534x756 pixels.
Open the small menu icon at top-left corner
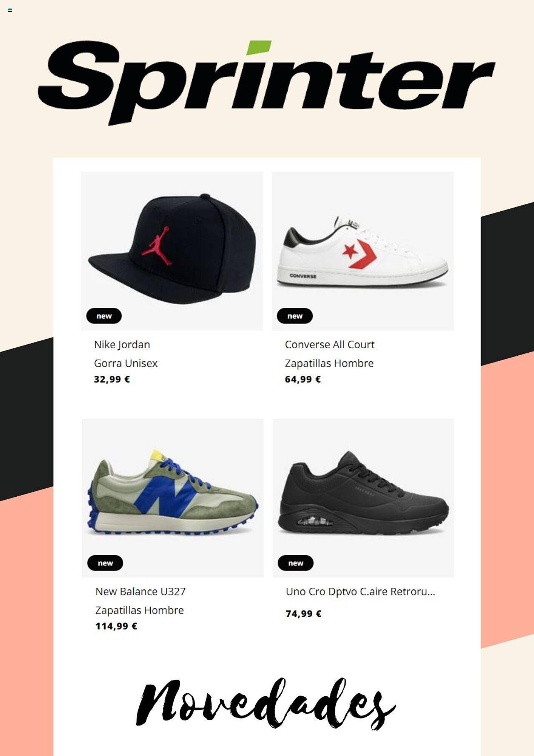pyautogui.click(x=10, y=10)
